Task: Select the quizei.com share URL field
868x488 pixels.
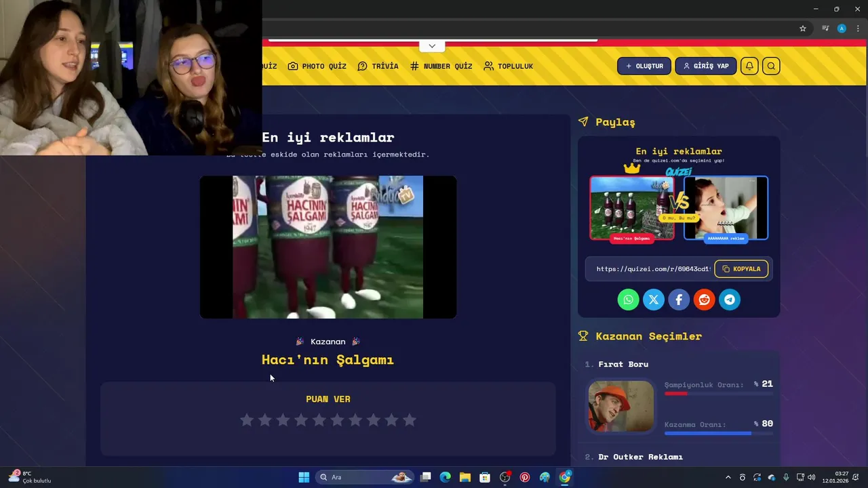Action: pyautogui.click(x=653, y=269)
